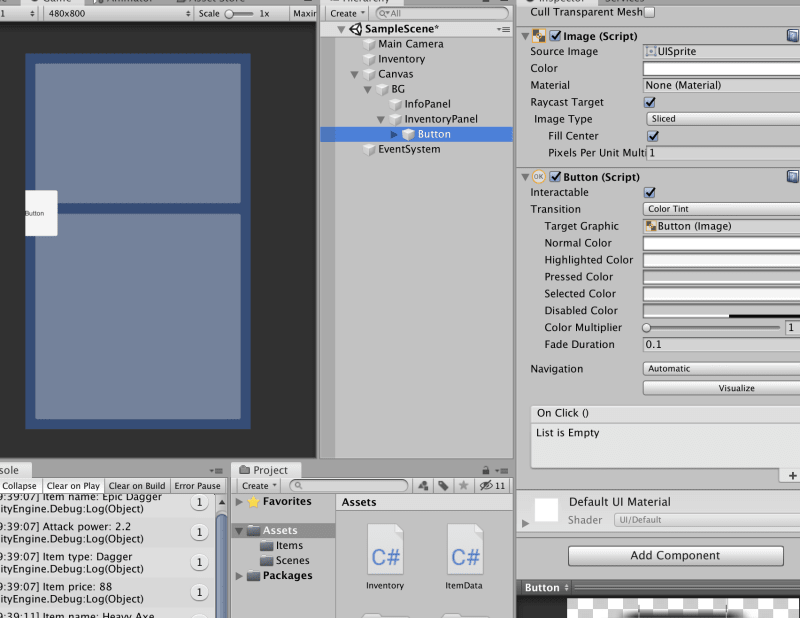Switch to the Project tab

[266, 470]
